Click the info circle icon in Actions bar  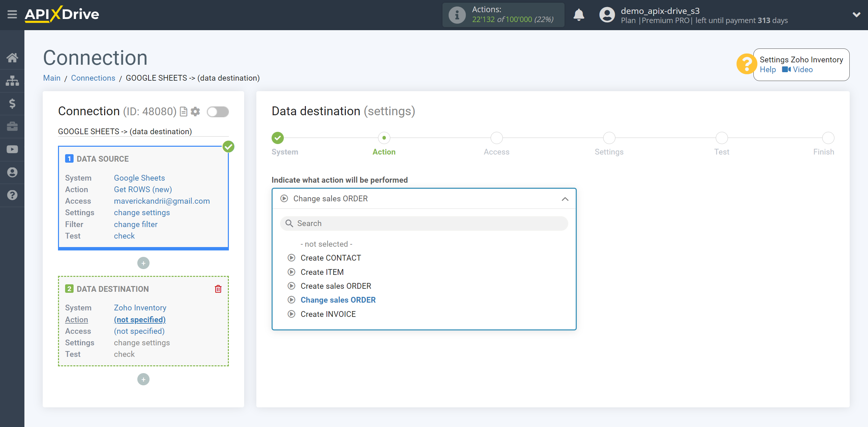point(457,14)
